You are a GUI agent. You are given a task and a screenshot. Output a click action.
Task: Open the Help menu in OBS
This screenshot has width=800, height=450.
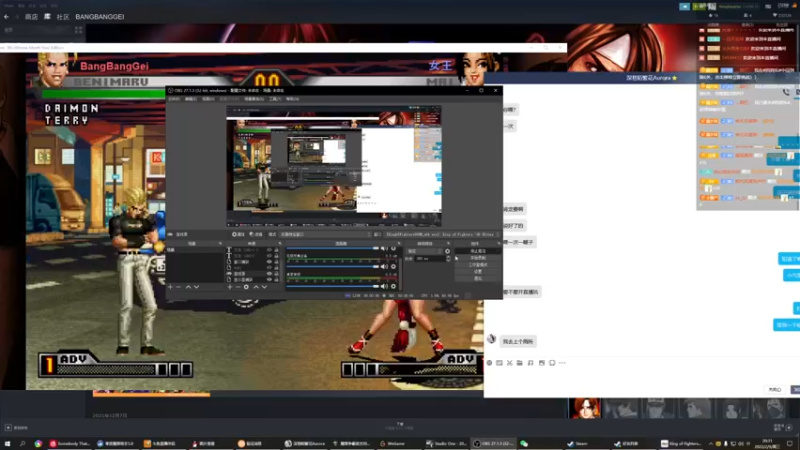292,98
